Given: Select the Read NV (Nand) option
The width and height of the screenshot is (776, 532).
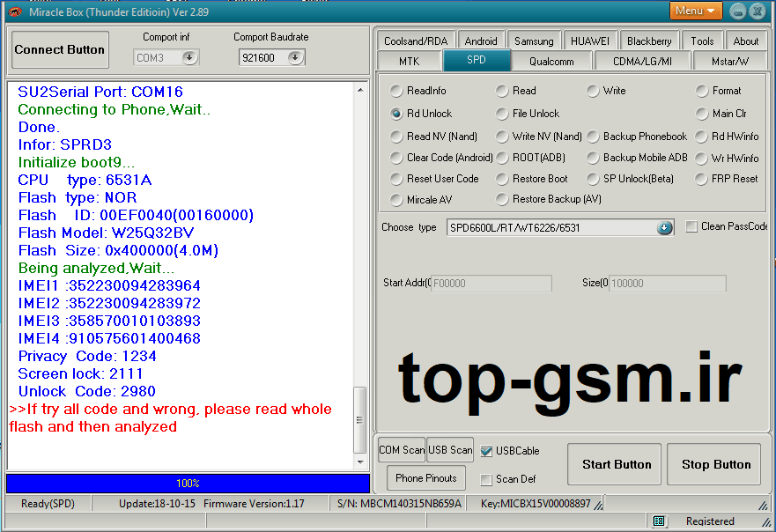Looking at the screenshot, I should click(395, 137).
